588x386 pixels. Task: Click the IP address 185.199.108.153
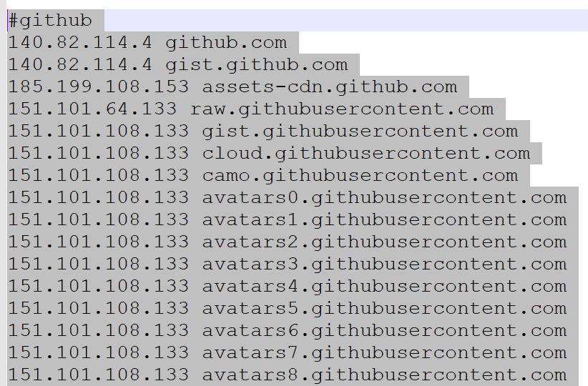[x=99, y=86]
